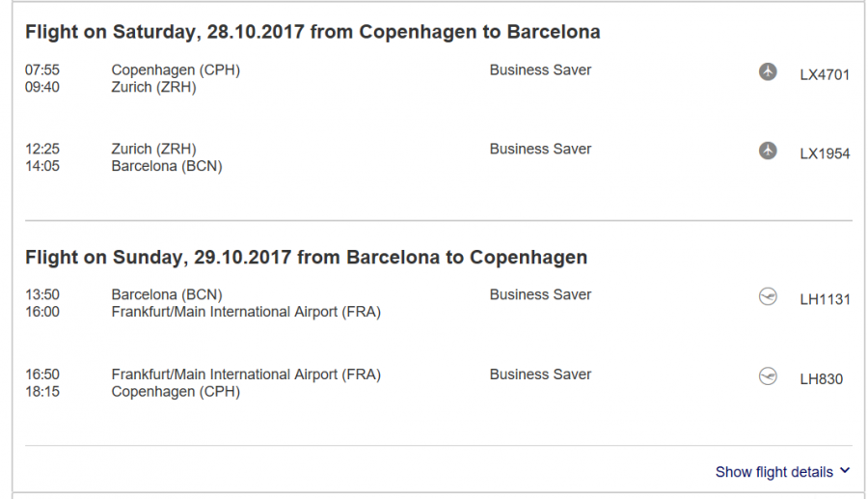Expand flight details using the chevron arrow
This screenshot has width=868, height=499.
point(846,471)
